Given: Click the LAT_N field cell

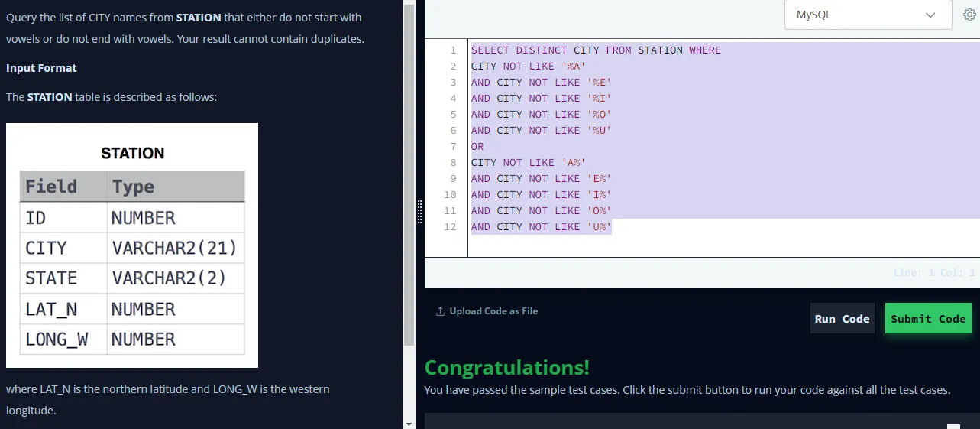Looking at the screenshot, I should coord(63,309).
